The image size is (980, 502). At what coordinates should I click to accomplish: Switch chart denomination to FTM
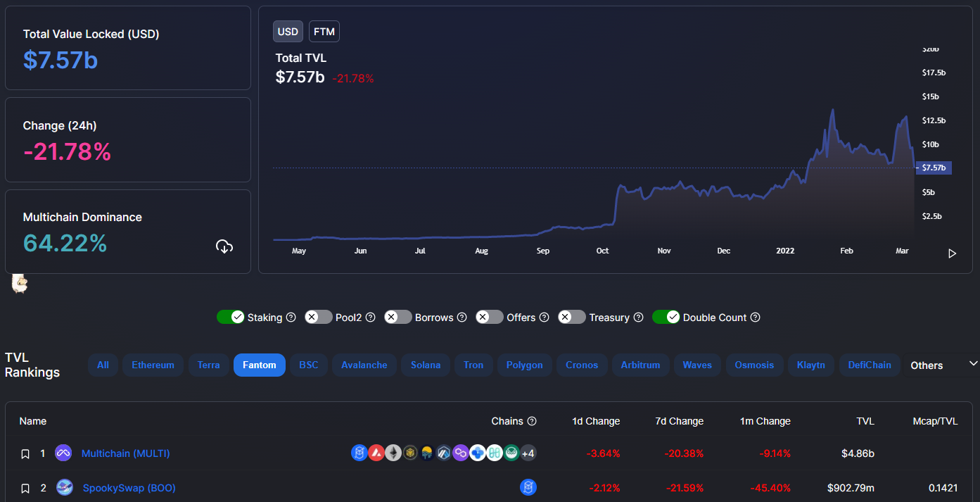pos(324,32)
